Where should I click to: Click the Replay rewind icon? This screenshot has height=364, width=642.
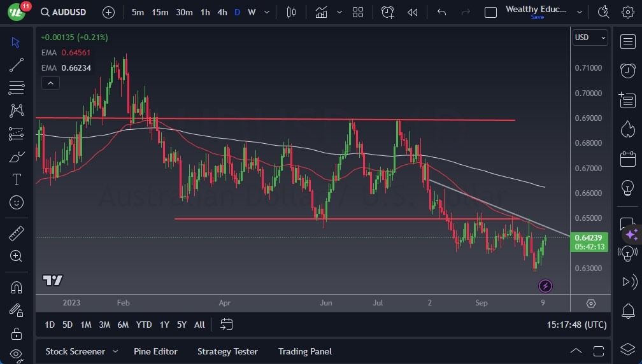pyautogui.click(x=412, y=12)
